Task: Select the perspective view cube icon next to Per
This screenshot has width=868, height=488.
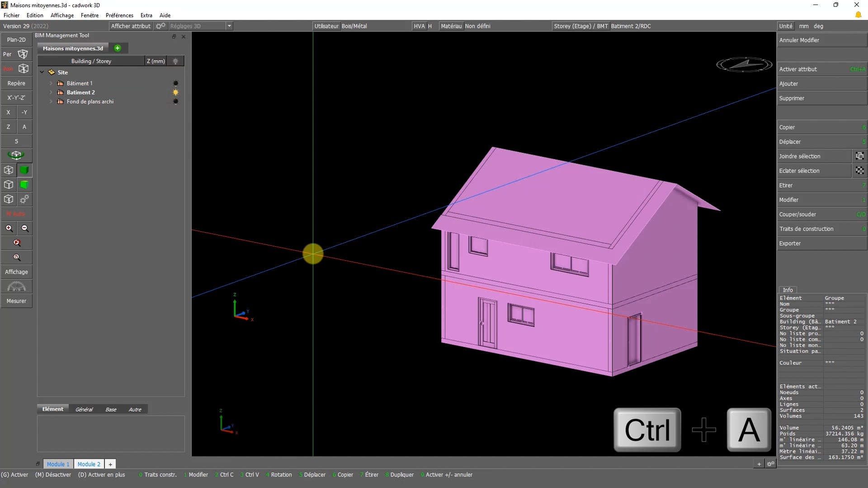Action: [x=23, y=54]
